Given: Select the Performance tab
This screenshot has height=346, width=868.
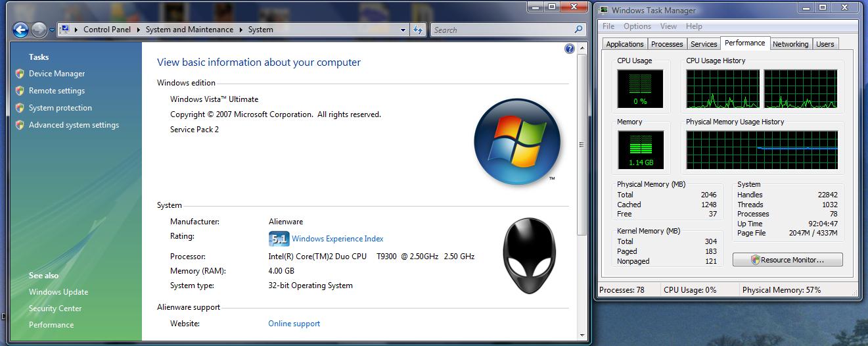Looking at the screenshot, I should (x=745, y=43).
